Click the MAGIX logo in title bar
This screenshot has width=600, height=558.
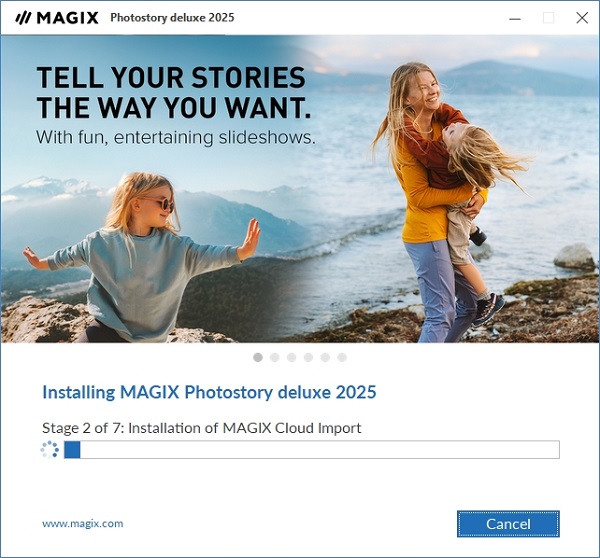[57, 18]
